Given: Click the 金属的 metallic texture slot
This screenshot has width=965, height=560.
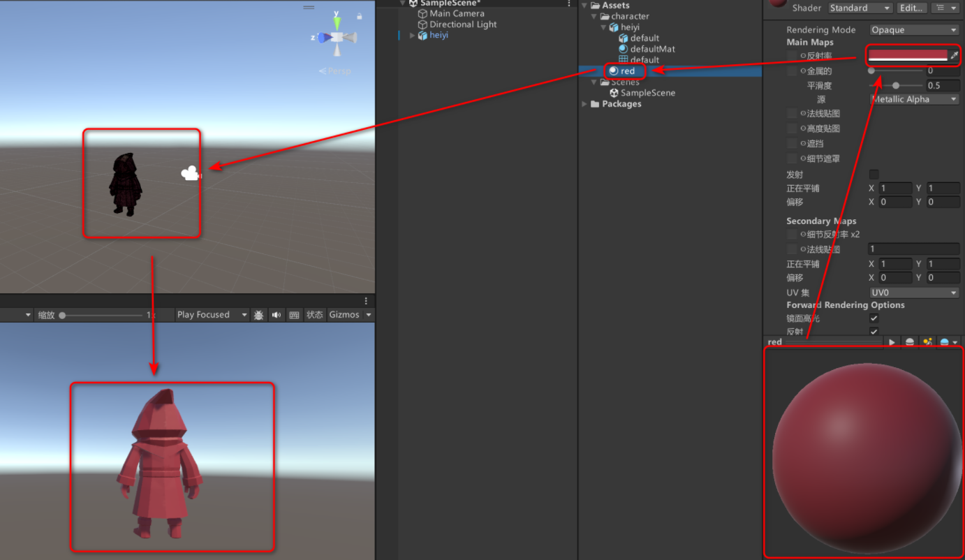Looking at the screenshot, I should click(x=792, y=71).
